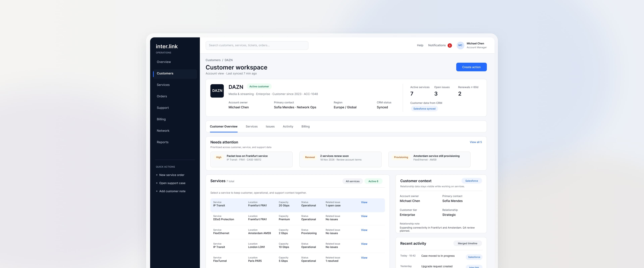Click the Create action button

[x=471, y=67]
